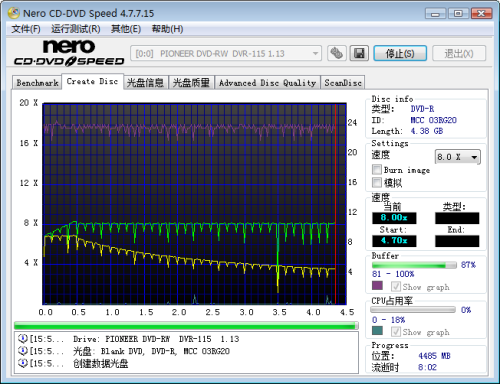Viewport: 500px width, 384px height.
Task: Open the 帮助(H) menu
Action: click(x=167, y=29)
